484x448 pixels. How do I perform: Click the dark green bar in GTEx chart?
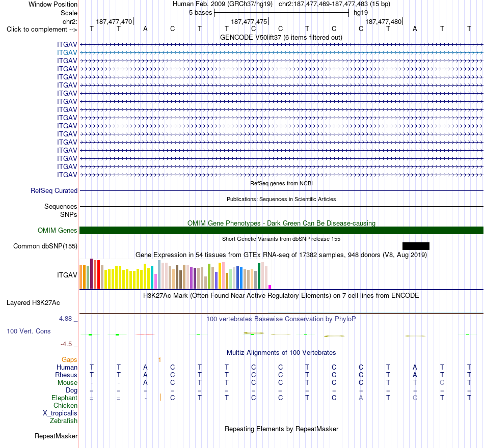pyautogui.click(x=259, y=276)
